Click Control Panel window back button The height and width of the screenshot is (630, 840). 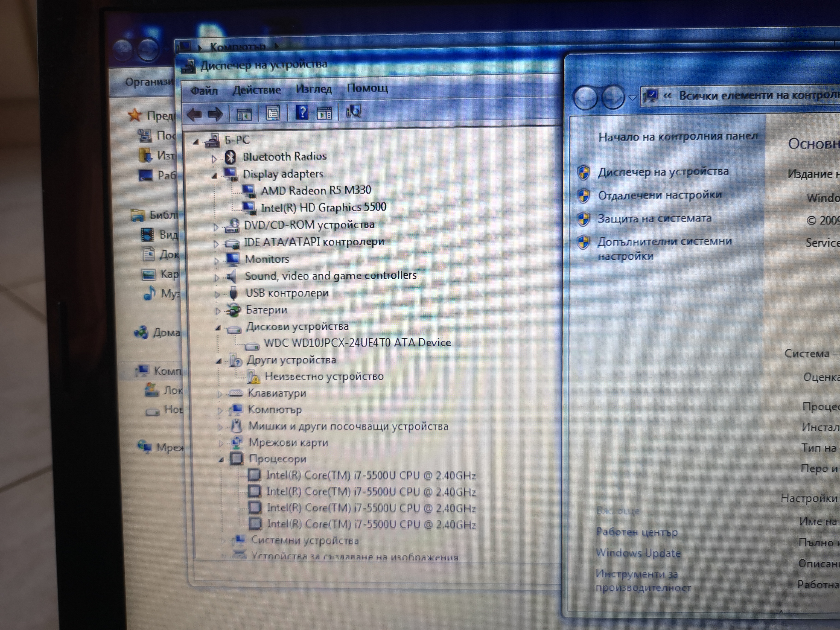[585, 98]
